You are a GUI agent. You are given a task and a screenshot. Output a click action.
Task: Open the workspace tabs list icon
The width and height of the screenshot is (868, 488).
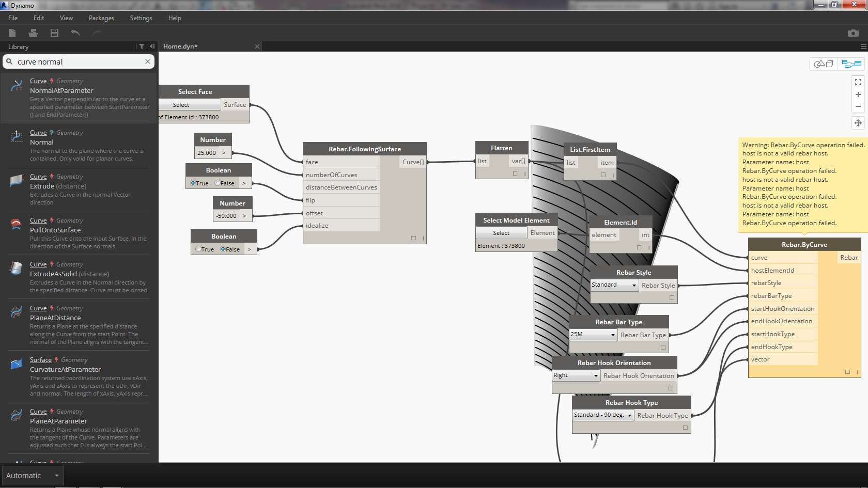[x=863, y=46]
